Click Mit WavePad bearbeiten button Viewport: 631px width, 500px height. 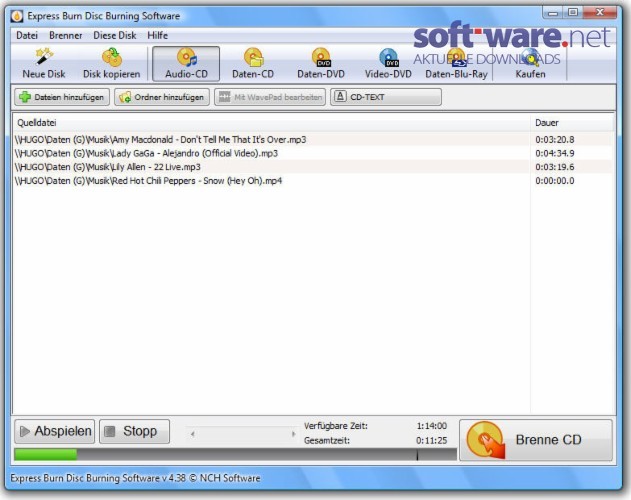coord(270,97)
